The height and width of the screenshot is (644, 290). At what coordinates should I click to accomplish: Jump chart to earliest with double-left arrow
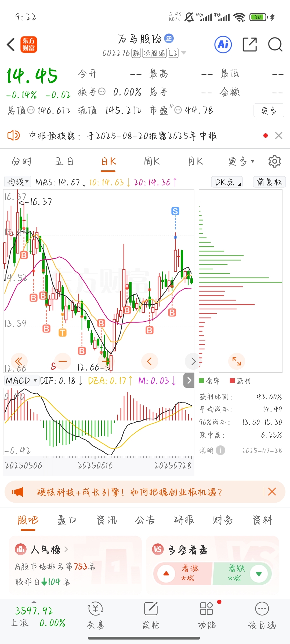[19, 361]
